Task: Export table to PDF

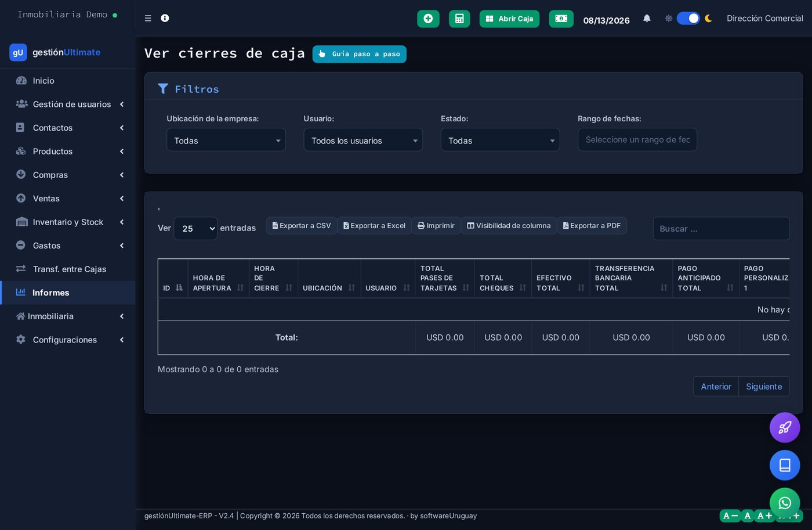Action: [592, 225]
